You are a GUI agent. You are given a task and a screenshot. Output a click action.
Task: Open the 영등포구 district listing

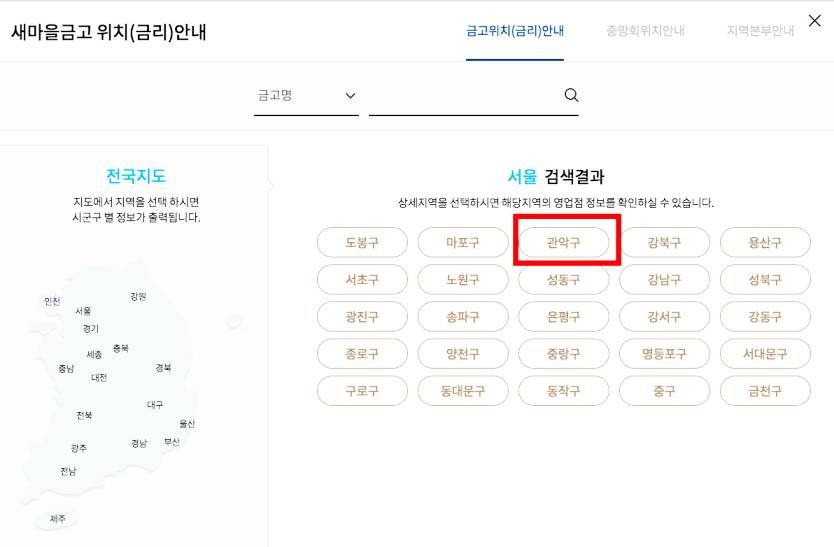[x=664, y=353]
